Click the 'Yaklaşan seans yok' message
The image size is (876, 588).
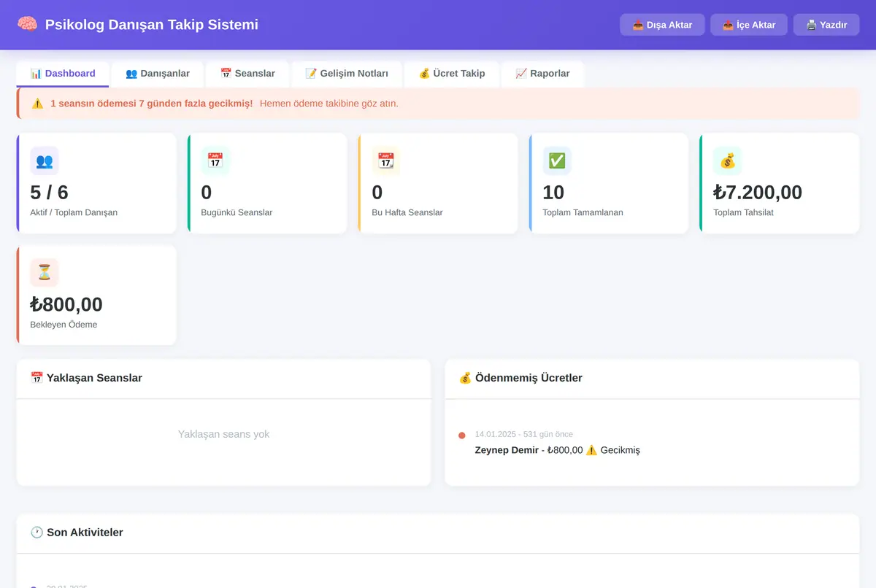tap(224, 434)
